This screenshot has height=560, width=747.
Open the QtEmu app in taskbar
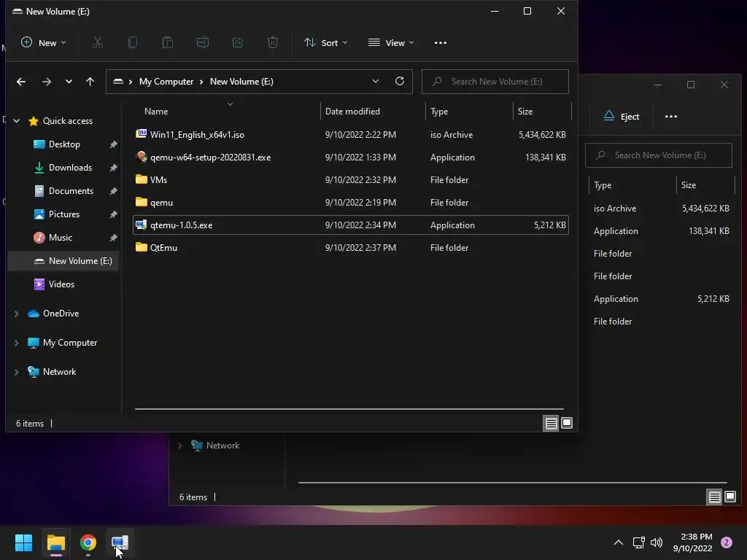[x=120, y=542]
